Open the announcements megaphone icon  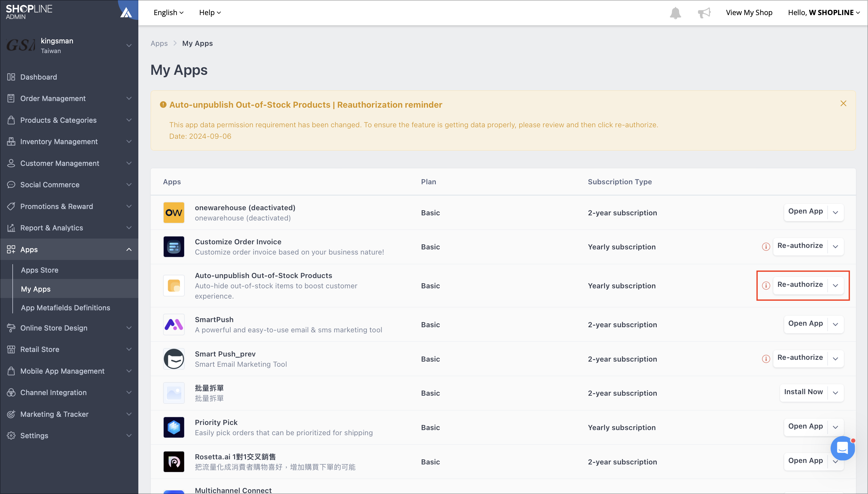click(704, 13)
